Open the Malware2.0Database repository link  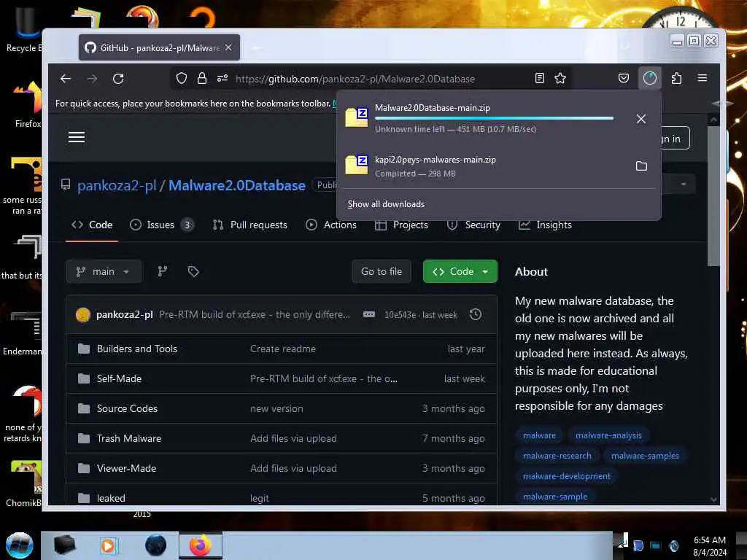point(237,186)
